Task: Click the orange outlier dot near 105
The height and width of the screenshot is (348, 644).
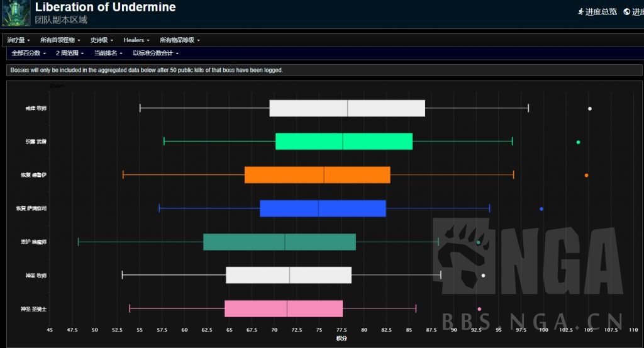Action: click(586, 175)
